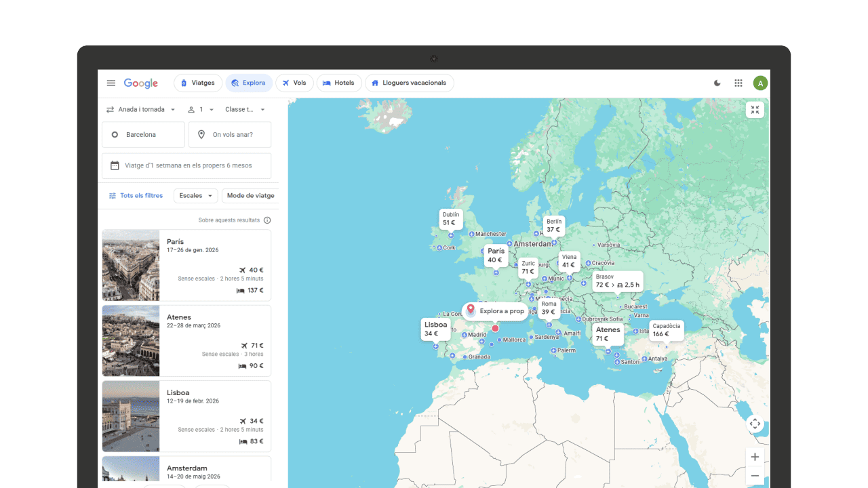Switch to the Vols tab
The image size is (868, 488).
tap(294, 83)
